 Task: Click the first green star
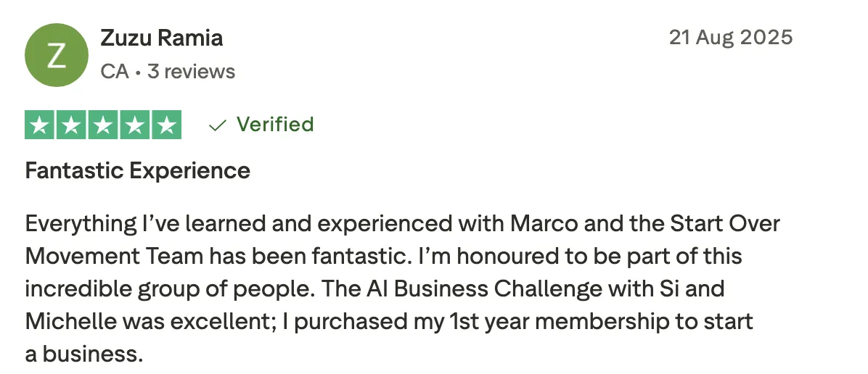38,125
